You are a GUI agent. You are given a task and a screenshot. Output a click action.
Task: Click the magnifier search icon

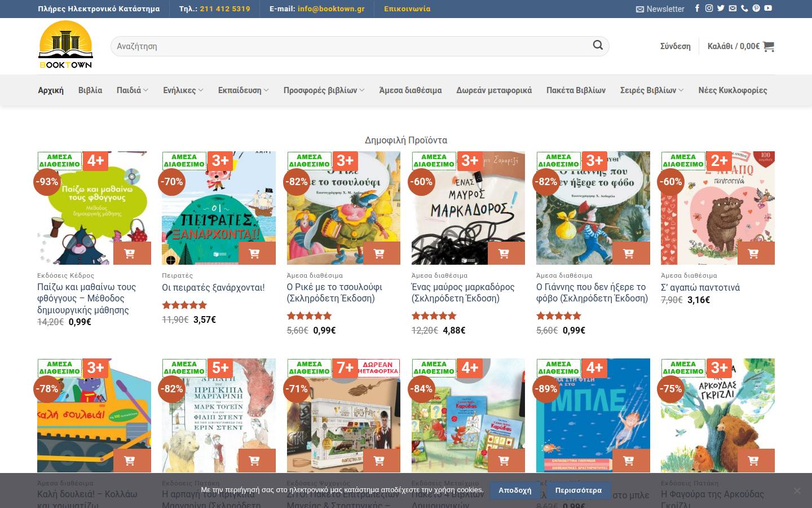pyautogui.click(x=598, y=45)
